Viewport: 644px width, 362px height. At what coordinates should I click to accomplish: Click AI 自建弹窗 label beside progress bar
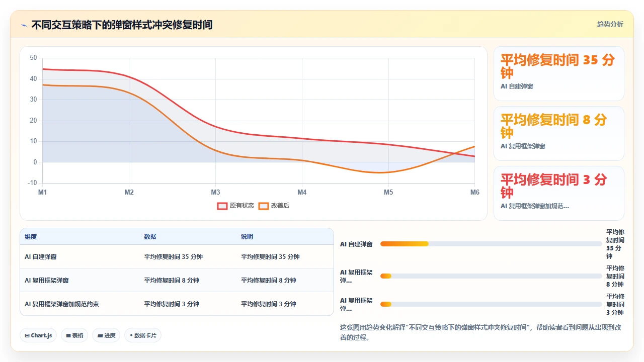tap(356, 244)
